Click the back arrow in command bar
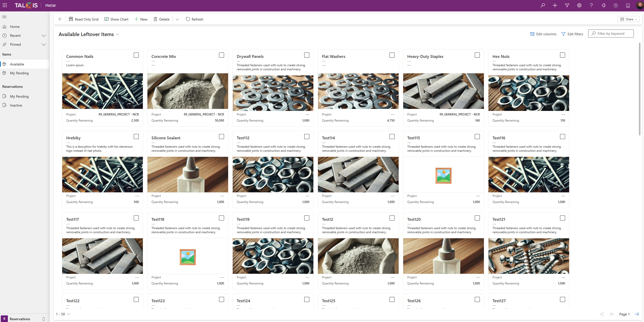The height and width of the screenshot is (322, 644). click(x=60, y=19)
